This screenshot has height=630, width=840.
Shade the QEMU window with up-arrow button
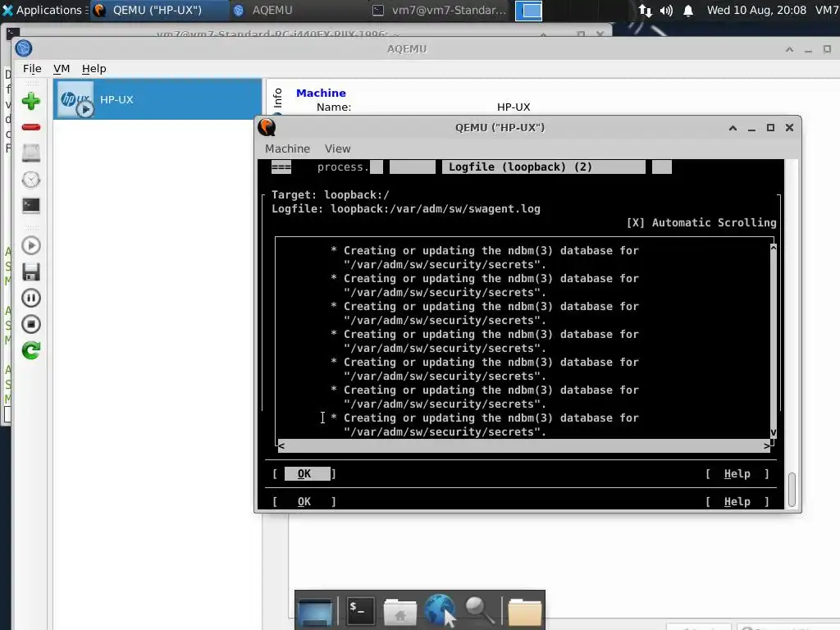pyautogui.click(x=733, y=127)
